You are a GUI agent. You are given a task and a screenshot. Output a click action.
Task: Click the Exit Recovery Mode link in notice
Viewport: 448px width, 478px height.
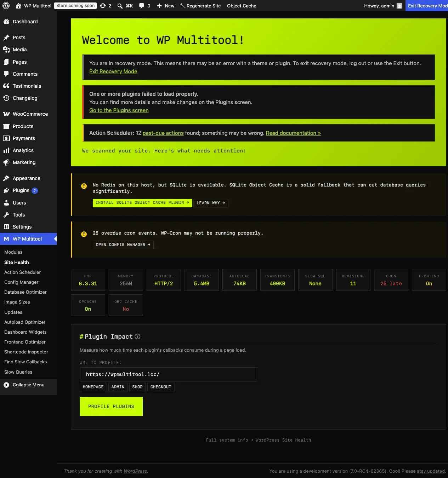pyautogui.click(x=113, y=71)
